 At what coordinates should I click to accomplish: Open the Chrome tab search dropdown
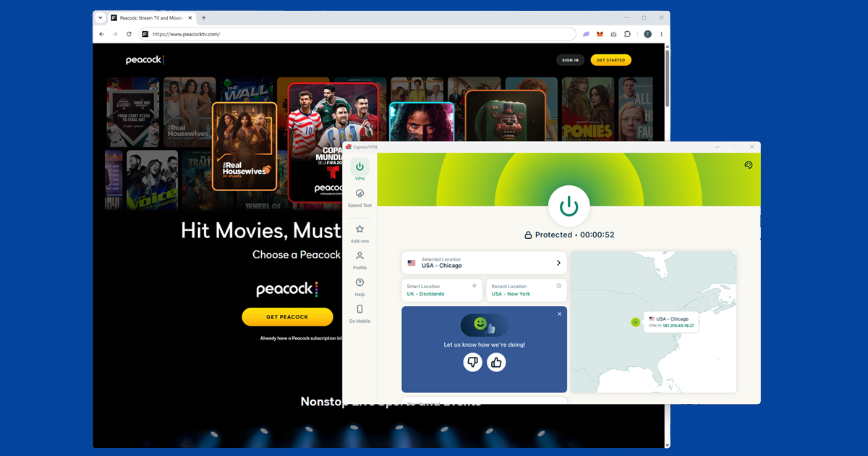click(x=101, y=17)
